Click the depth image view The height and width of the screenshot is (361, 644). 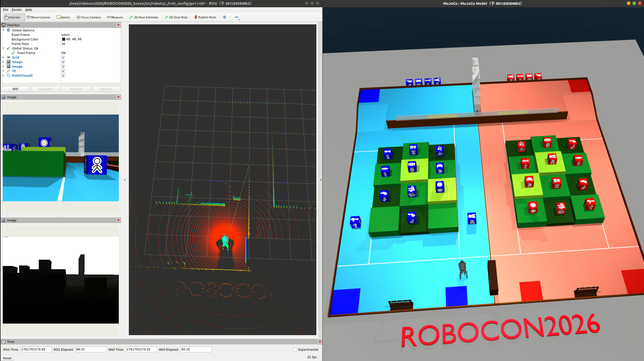coord(61,280)
